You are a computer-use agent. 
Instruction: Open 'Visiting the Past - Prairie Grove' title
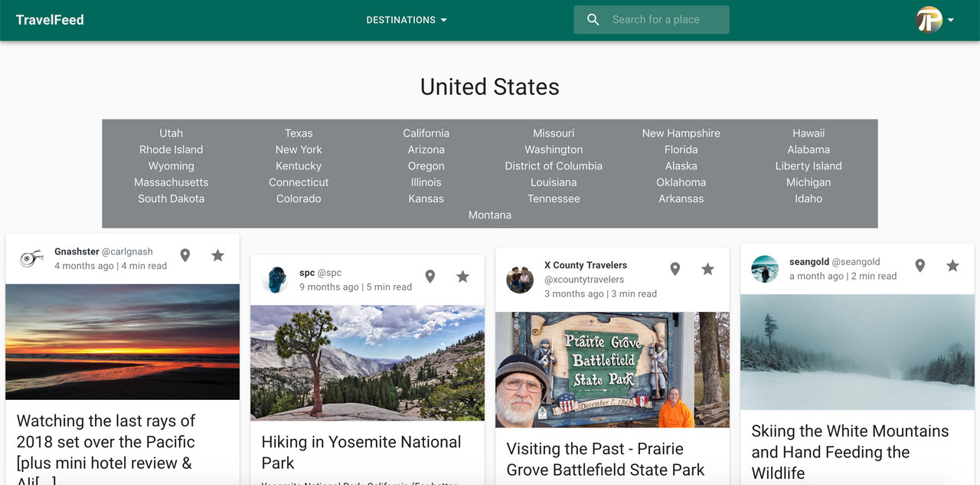[606, 459]
